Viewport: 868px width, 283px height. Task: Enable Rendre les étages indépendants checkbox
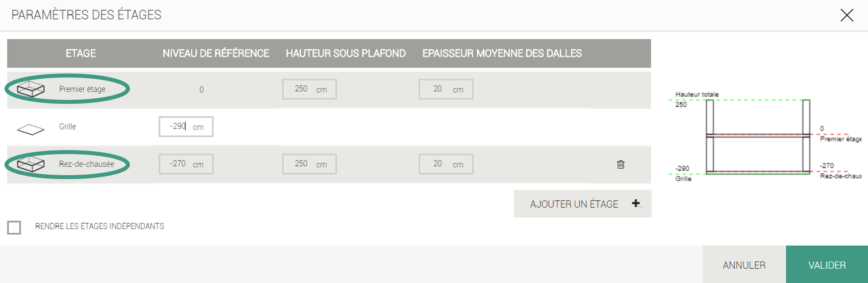[x=14, y=227]
